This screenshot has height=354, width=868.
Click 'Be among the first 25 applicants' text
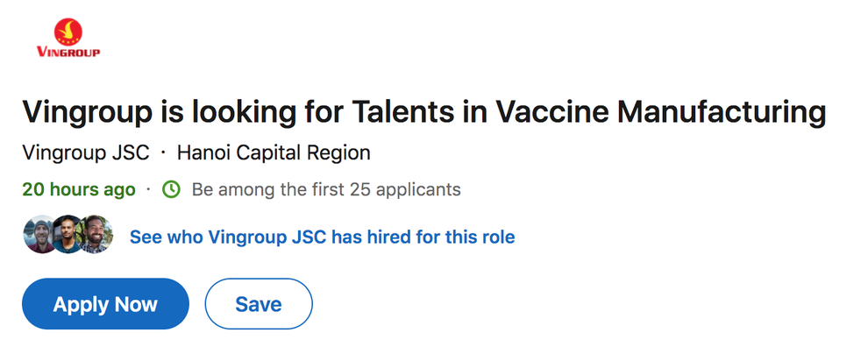pos(326,190)
